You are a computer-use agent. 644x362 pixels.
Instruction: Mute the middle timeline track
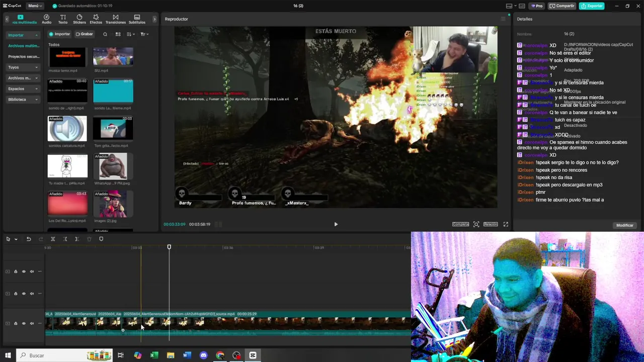[x=32, y=294]
